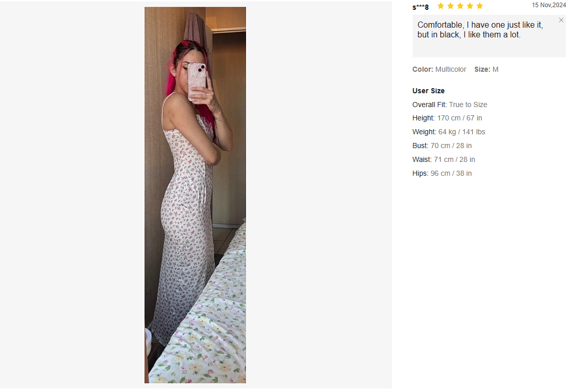Click reviewer username s***8
The image size is (572, 392).
tap(420, 7)
